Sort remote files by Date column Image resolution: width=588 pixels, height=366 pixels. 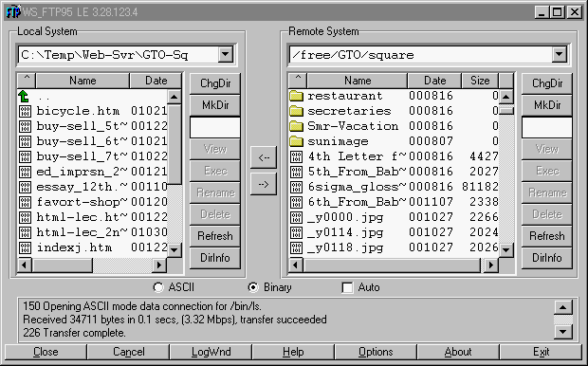point(434,81)
